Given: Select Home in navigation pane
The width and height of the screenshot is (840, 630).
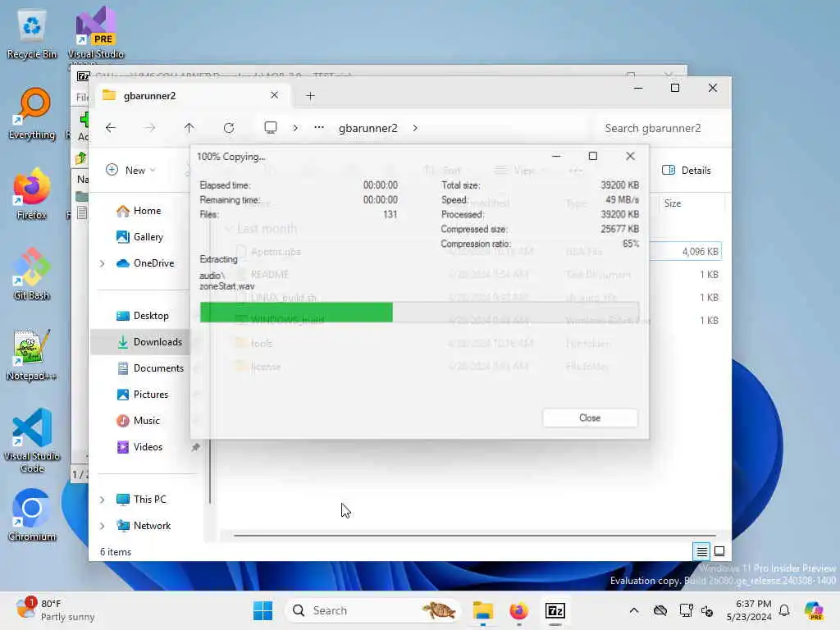Looking at the screenshot, I should point(139,211).
